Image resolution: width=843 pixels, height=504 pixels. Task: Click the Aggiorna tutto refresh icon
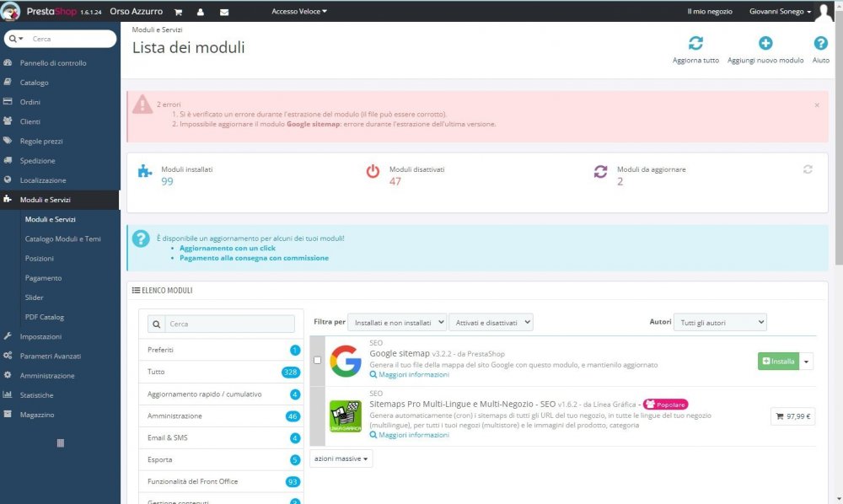[695, 43]
